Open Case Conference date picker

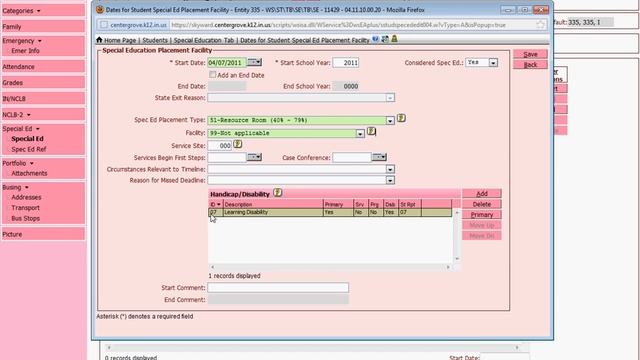379,157
